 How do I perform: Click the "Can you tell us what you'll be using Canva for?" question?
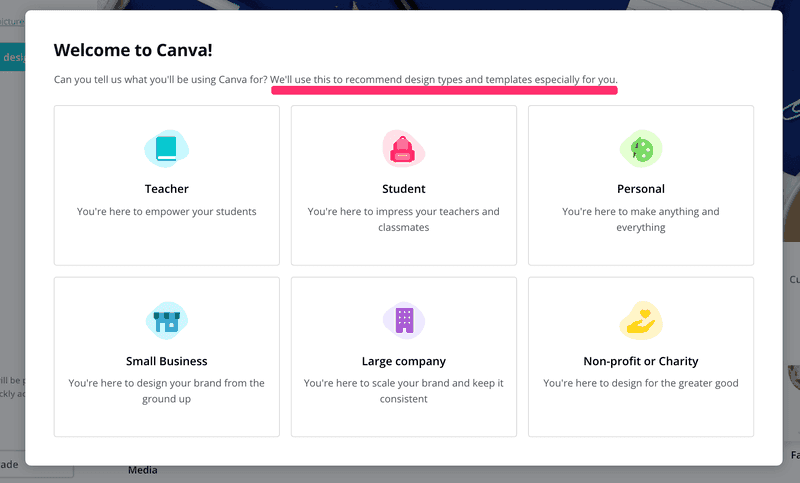pos(161,80)
